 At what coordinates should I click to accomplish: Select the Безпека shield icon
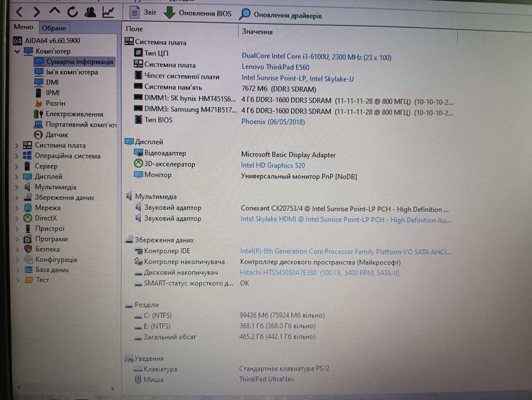28,249
